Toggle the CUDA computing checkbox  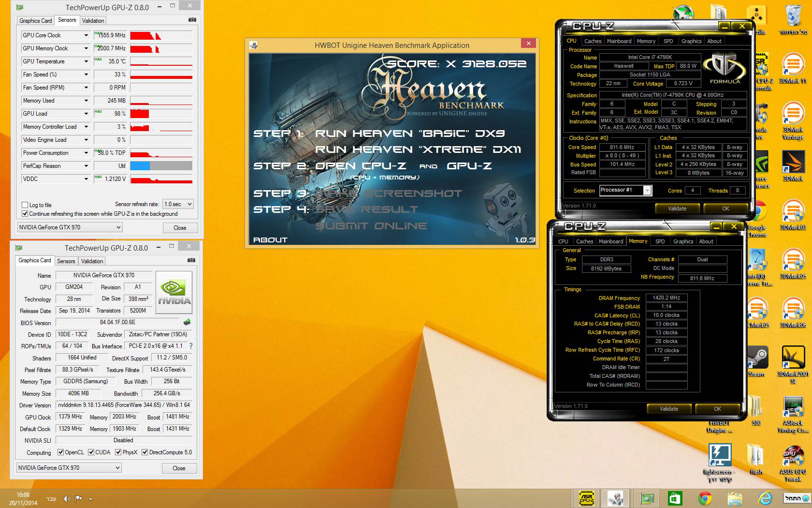[x=91, y=452]
